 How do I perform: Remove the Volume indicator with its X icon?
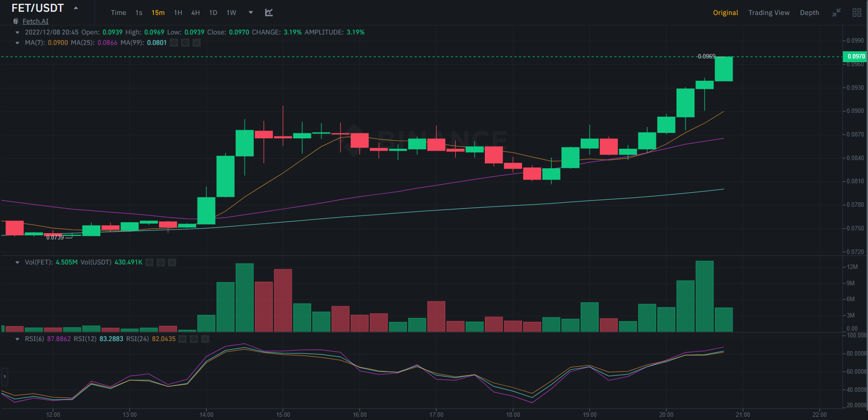(x=172, y=262)
